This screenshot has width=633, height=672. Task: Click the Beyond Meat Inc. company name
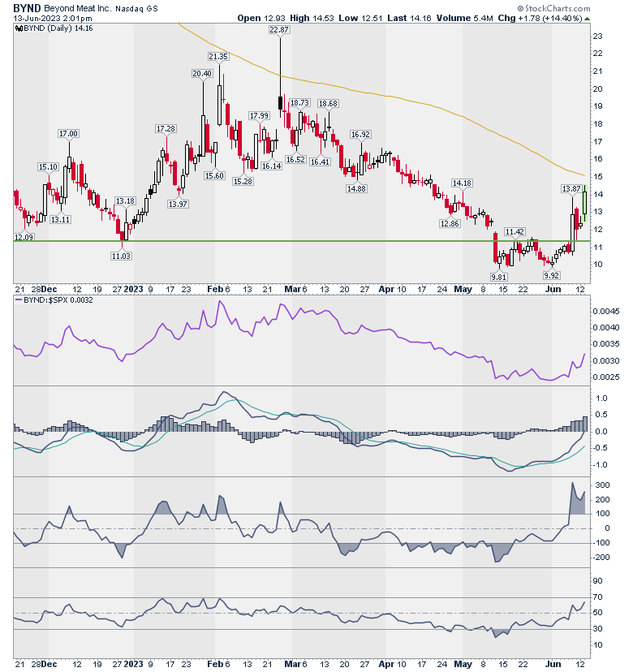[78, 8]
